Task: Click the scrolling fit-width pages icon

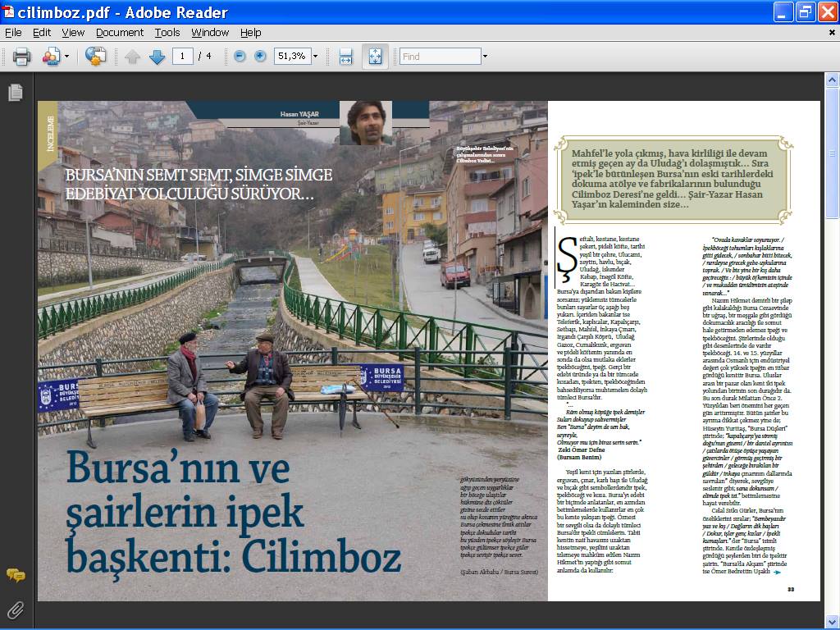Action: [x=346, y=57]
